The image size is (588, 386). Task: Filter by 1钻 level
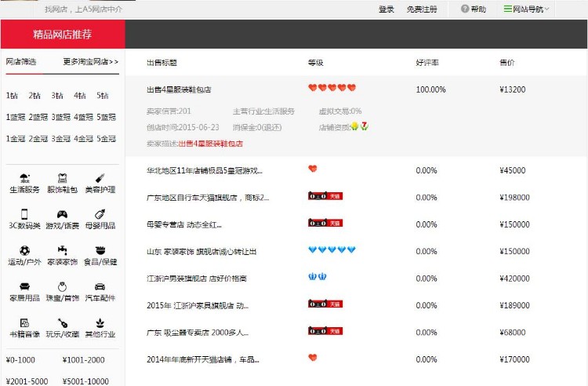tap(12, 95)
